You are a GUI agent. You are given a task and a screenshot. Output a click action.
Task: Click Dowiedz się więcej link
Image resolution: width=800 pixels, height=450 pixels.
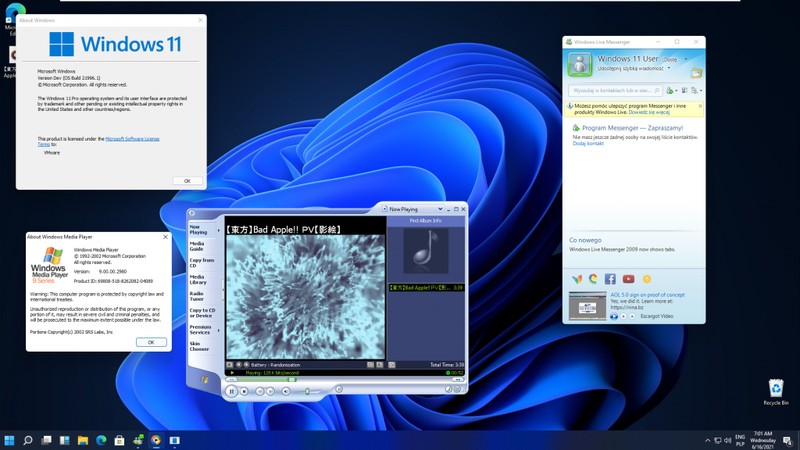point(649,112)
